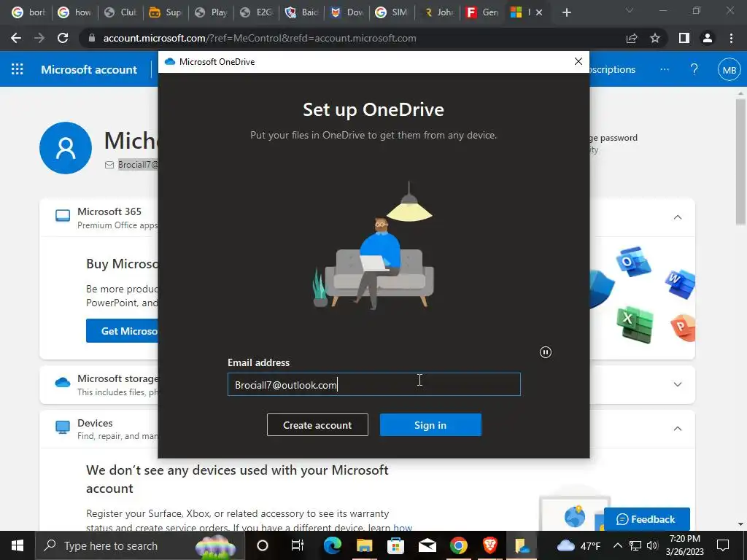
Task: Open the Chrome three-dot menu
Action: 731,38
